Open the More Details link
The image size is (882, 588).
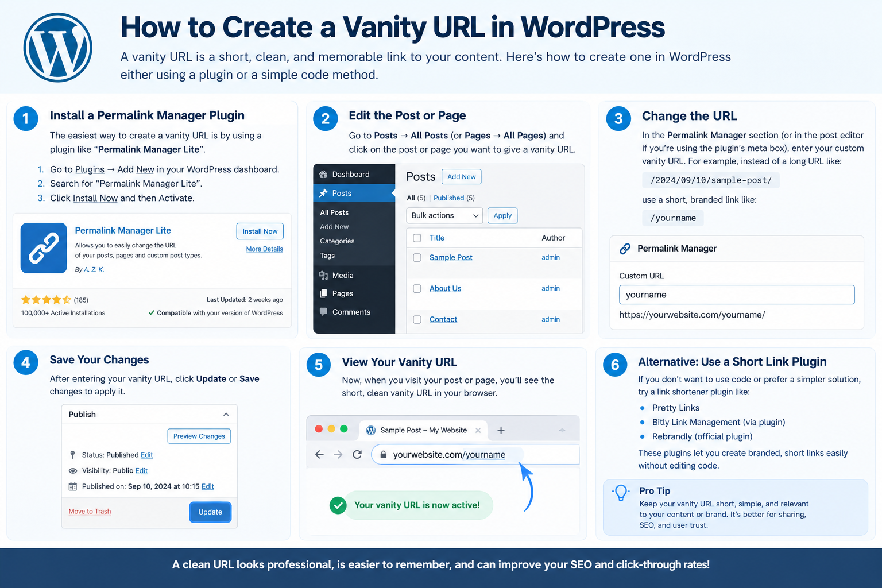point(264,249)
